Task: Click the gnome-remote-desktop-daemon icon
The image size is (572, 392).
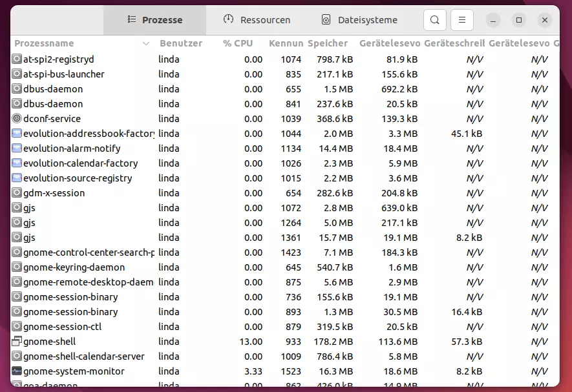Action: (17, 282)
